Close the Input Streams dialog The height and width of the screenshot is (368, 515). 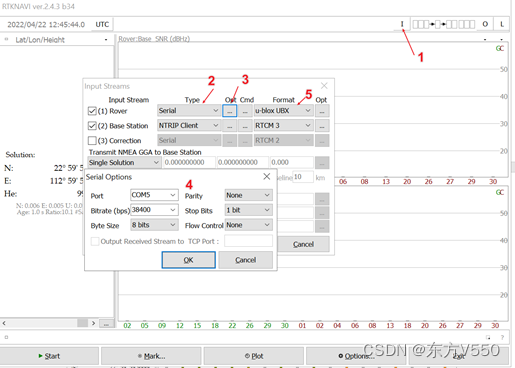tap(324, 86)
